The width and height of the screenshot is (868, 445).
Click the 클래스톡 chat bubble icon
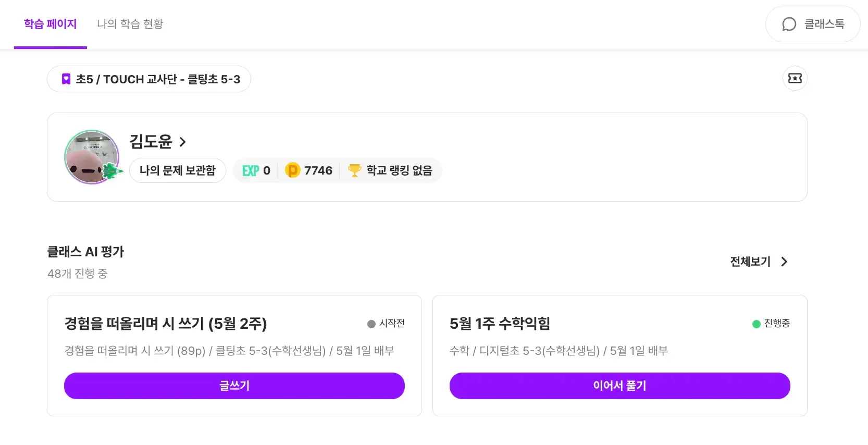[x=789, y=24]
